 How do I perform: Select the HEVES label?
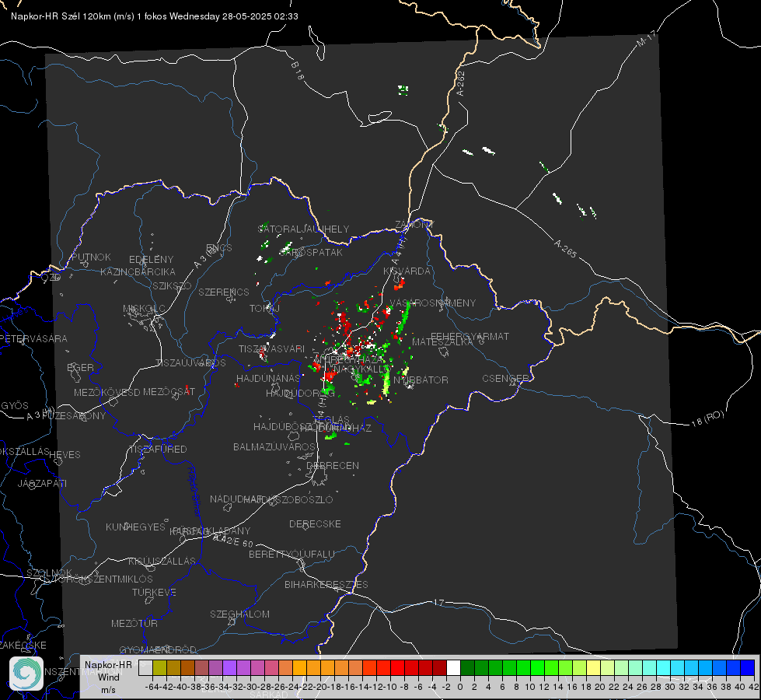[x=65, y=455]
